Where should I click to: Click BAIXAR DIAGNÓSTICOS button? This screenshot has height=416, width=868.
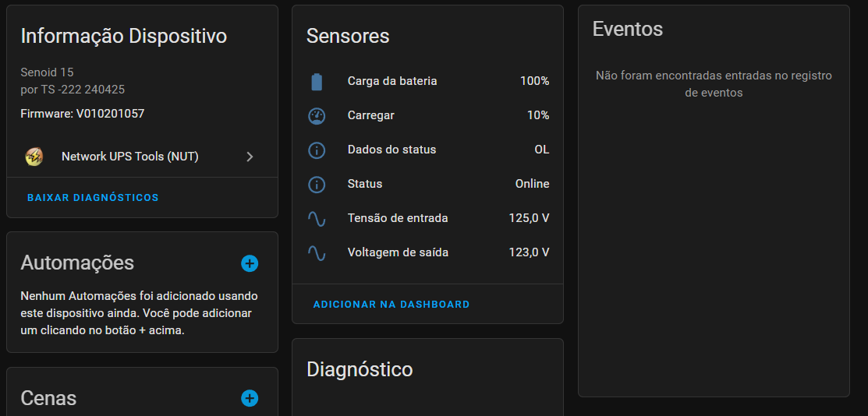coord(93,198)
